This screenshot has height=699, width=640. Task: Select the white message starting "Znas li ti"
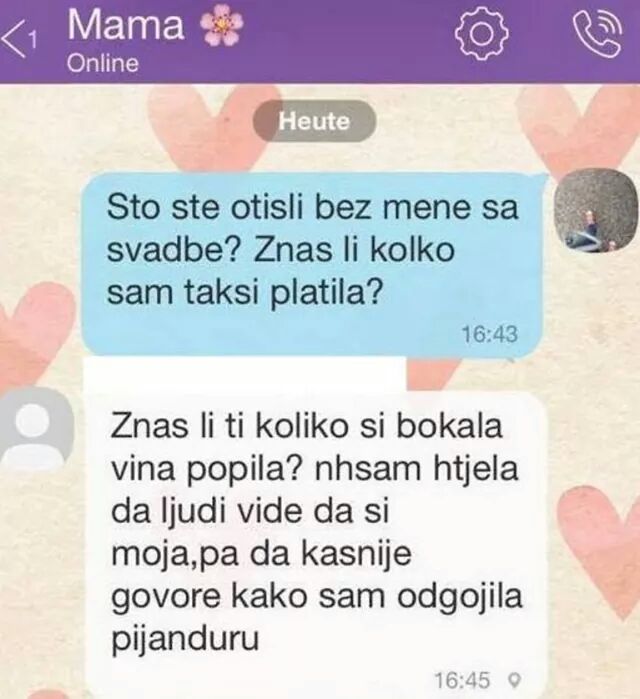(316, 547)
